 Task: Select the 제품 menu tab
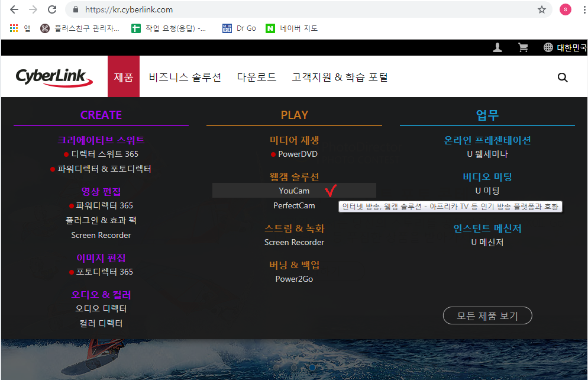pyautogui.click(x=124, y=76)
